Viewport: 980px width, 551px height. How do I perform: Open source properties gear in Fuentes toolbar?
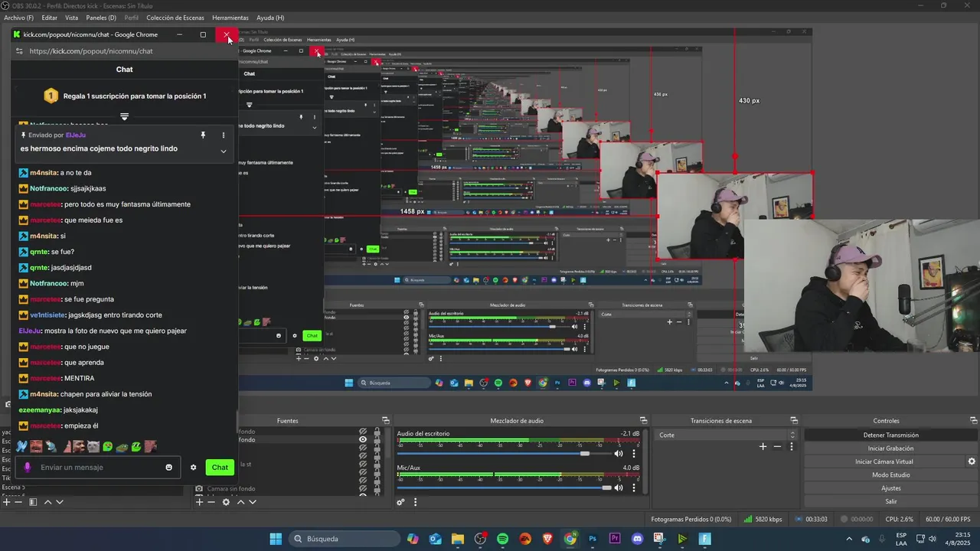226,502
